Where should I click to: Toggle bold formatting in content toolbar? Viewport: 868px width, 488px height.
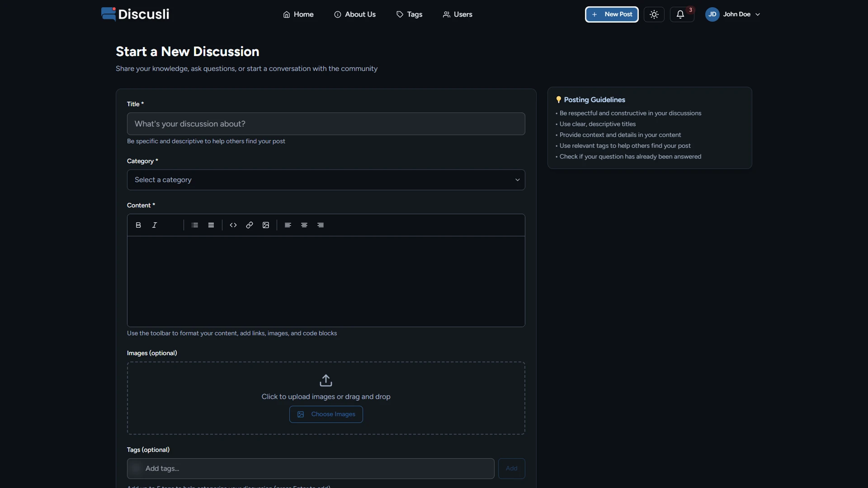coord(138,225)
